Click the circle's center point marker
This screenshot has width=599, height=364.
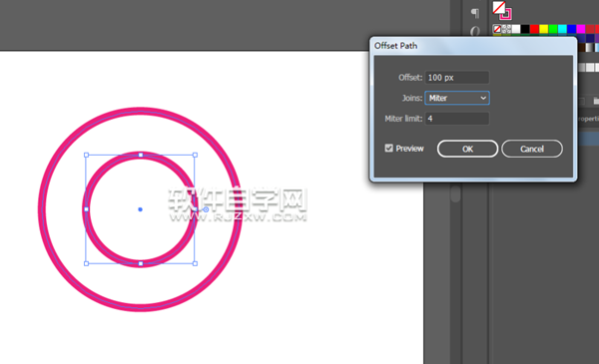[x=140, y=209]
